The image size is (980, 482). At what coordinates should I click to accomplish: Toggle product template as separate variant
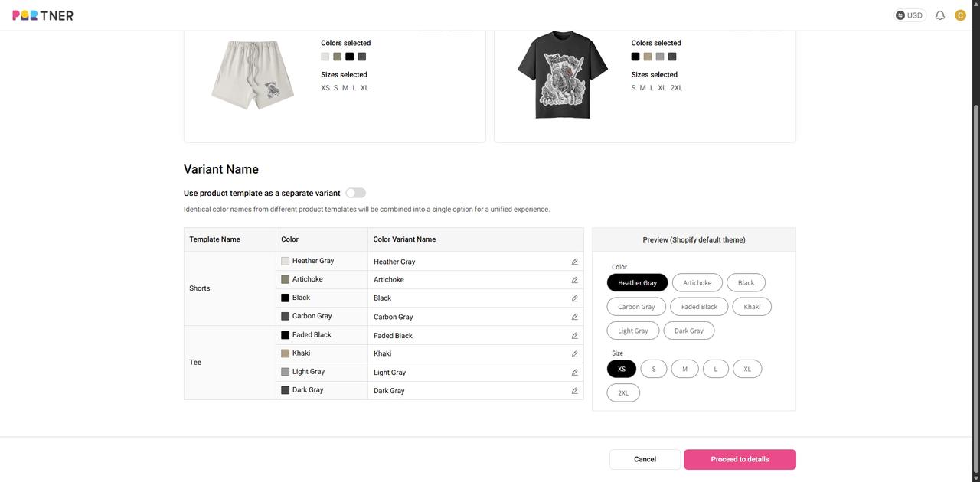coord(355,193)
